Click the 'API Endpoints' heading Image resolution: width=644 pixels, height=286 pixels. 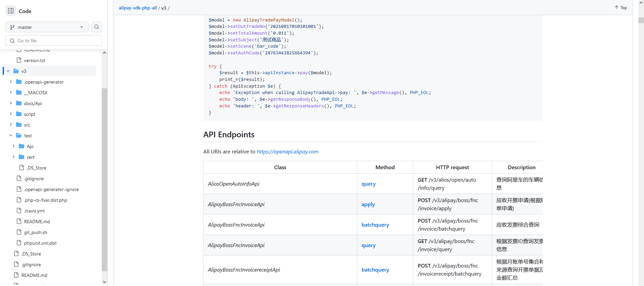click(x=229, y=134)
